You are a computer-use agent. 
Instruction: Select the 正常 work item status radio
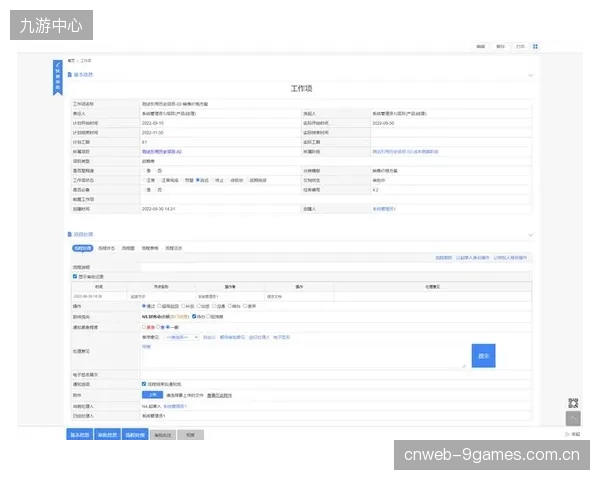pos(144,180)
